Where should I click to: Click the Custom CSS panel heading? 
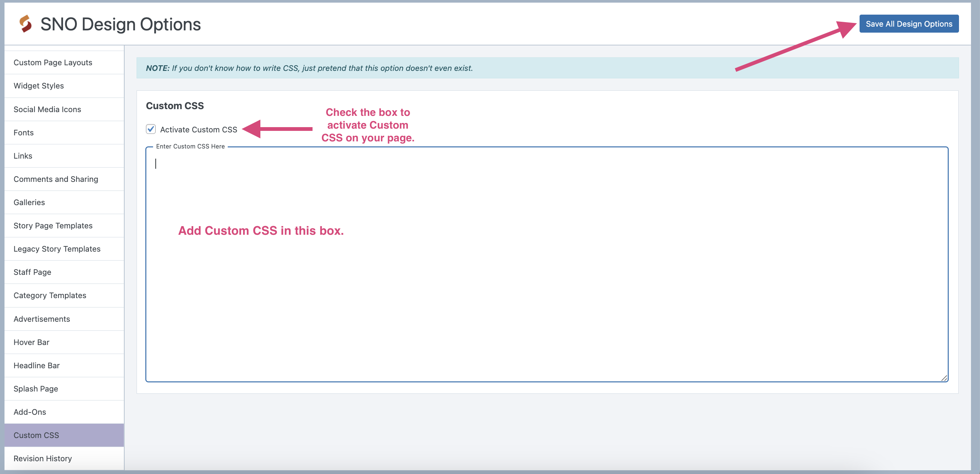tap(175, 106)
